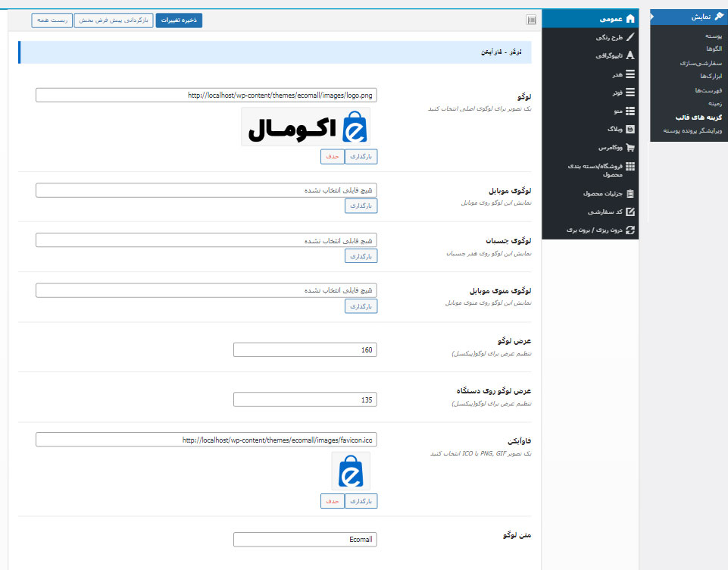Click the WooCommerce cart icon
The height and width of the screenshot is (570, 728).
(x=630, y=148)
